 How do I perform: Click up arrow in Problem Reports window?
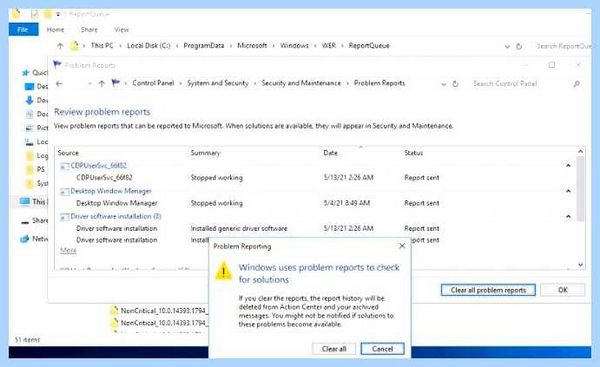[x=101, y=83]
